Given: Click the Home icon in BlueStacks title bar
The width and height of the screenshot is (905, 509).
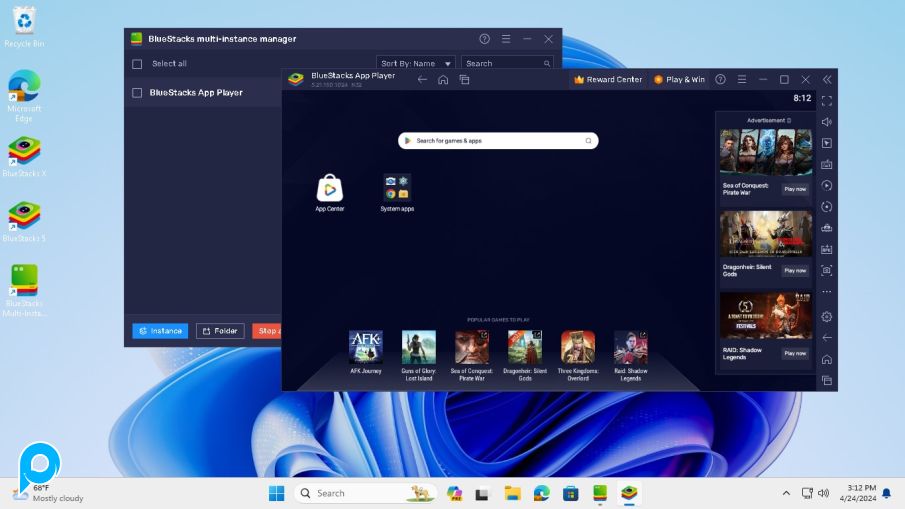Looking at the screenshot, I should click(443, 80).
